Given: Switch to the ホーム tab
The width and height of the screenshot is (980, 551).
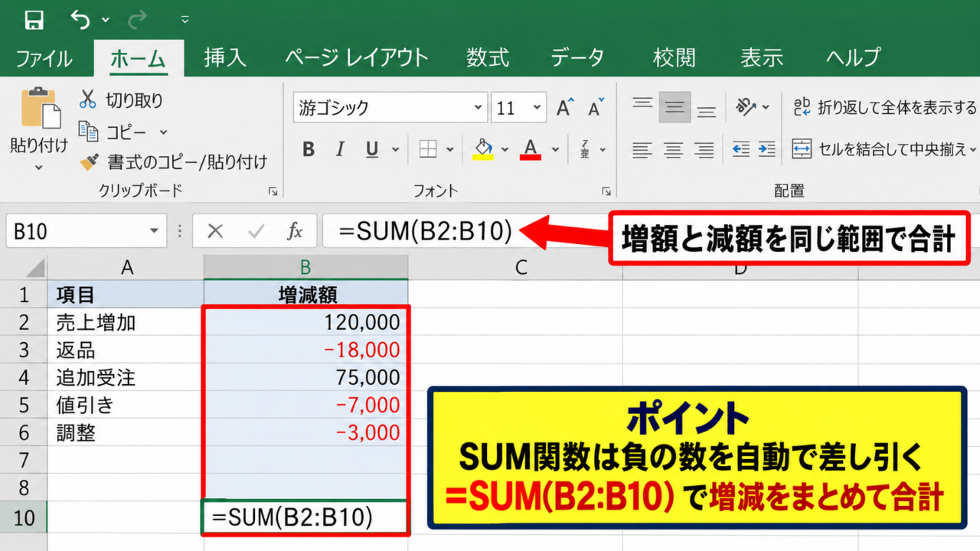Looking at the screenshot, I should click(x=138, y=58).
